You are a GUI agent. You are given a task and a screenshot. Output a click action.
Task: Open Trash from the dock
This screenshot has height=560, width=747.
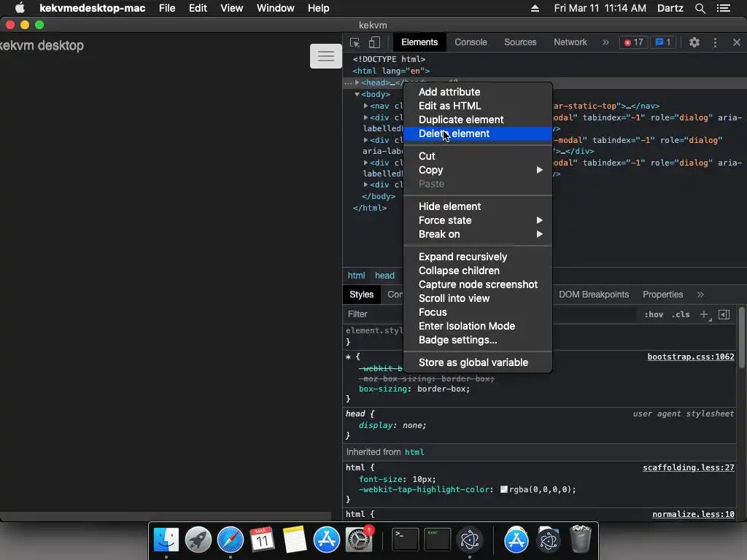(580, 540)
